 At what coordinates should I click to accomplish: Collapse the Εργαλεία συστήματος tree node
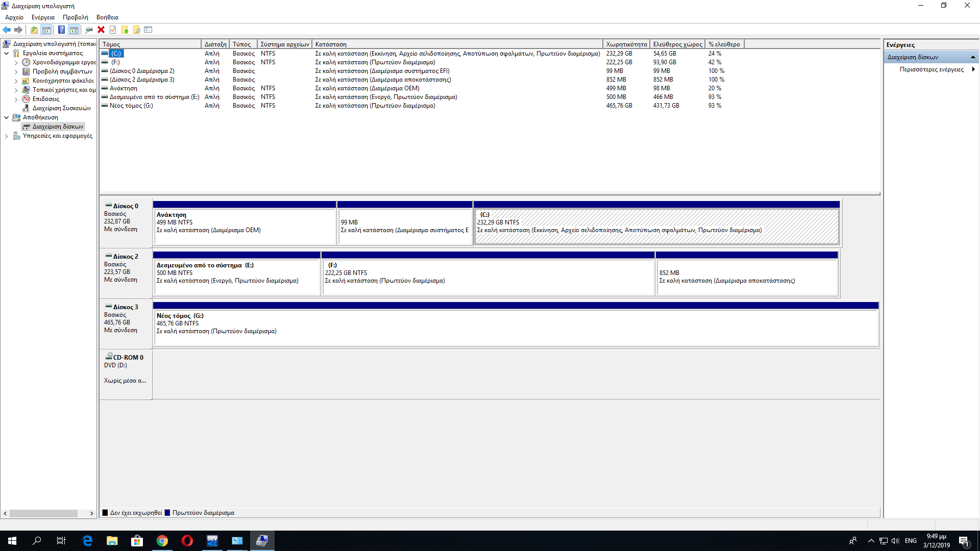click(7, 53)
